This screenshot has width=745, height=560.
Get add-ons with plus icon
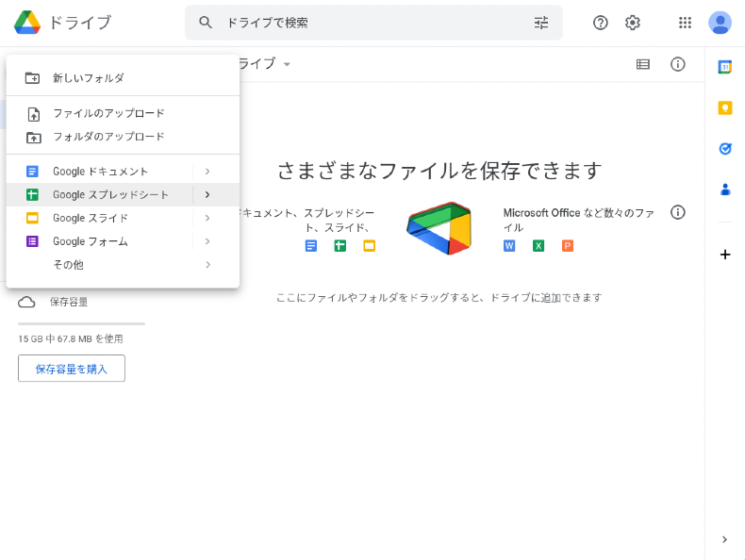coord(725,255)
